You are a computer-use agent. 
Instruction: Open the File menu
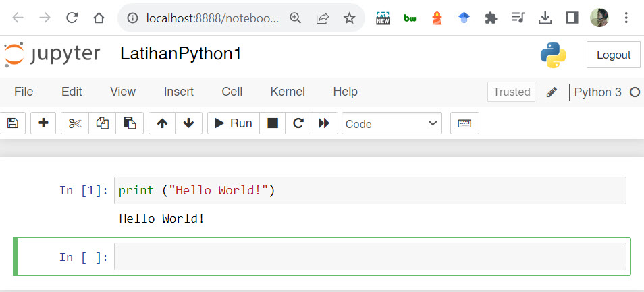pos(24,92)
